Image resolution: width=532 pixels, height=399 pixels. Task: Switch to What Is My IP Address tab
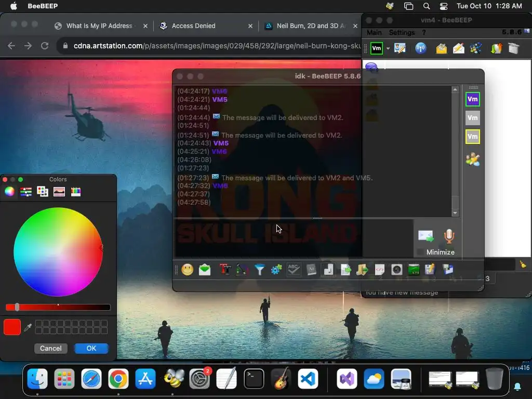pyautogui.click(x=99, y=26)
